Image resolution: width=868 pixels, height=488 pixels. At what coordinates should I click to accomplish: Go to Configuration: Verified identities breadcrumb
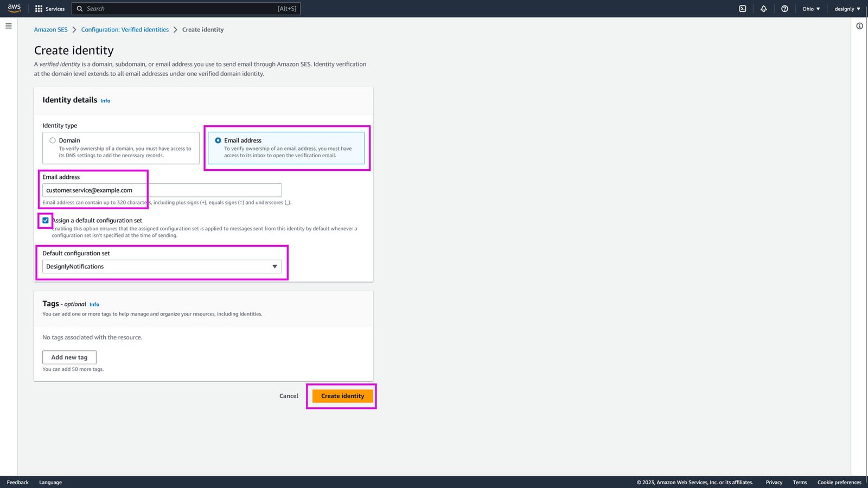[x=124, y=29]
